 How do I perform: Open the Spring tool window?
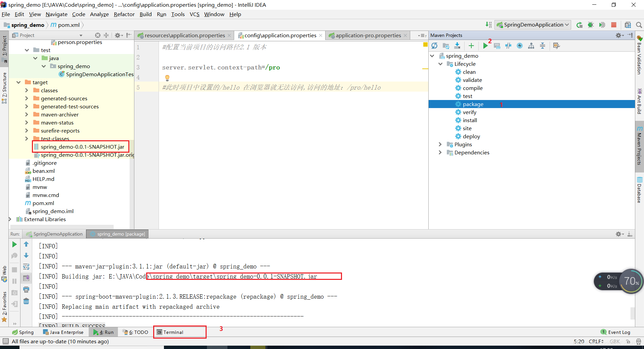[23, 332]
